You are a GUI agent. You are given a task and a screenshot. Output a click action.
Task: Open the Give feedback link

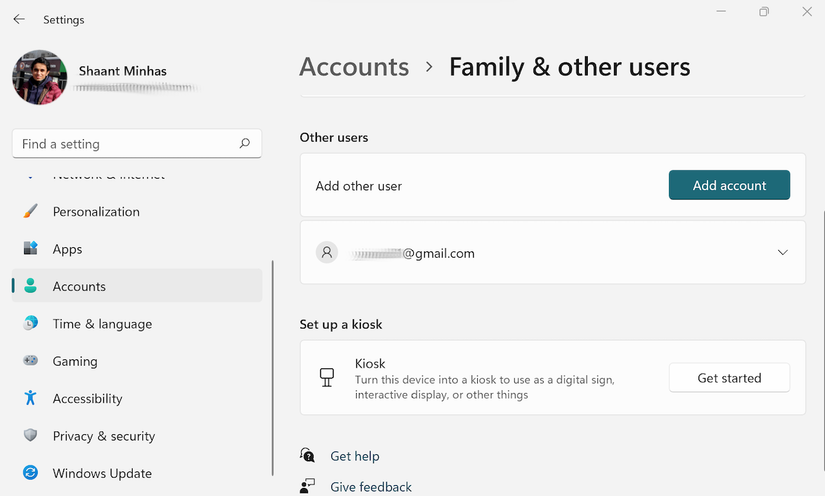[371, 487]
